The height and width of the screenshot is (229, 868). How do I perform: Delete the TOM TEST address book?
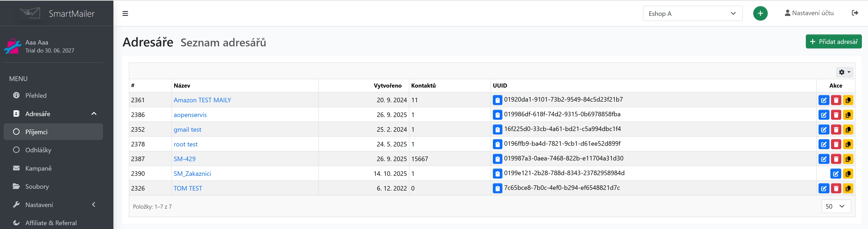(836, 188)
